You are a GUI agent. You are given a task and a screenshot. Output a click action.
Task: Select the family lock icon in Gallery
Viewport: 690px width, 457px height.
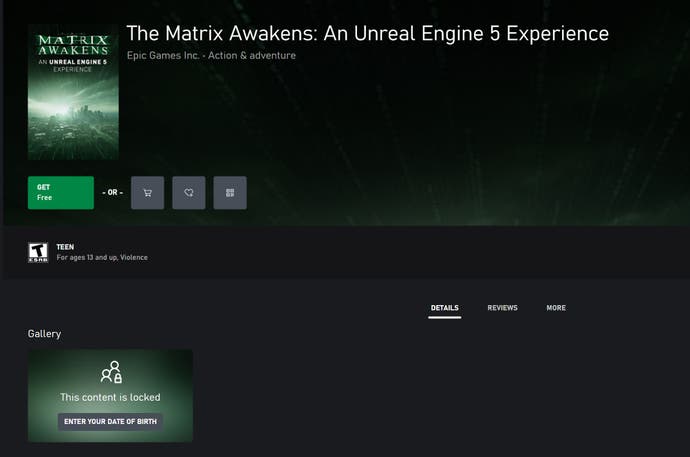pyautogui.click(x=111, y=372)
